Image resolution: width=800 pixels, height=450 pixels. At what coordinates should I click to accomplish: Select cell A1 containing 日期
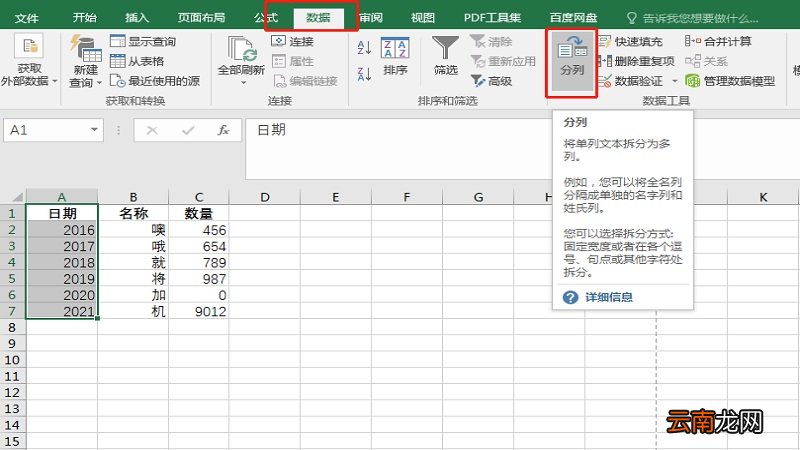coord(62,213)
